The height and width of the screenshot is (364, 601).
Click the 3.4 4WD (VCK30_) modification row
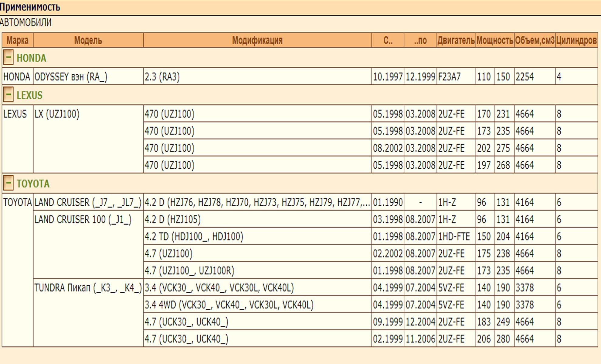[x=229, y=305]
